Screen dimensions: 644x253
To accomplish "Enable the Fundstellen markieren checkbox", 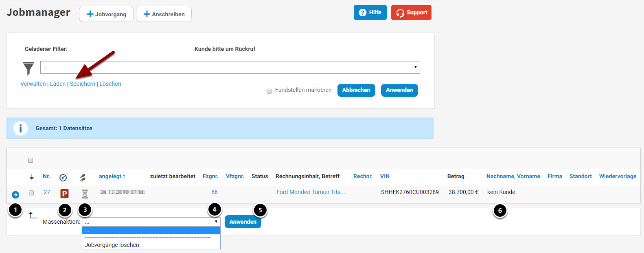I will coord(269,91).
